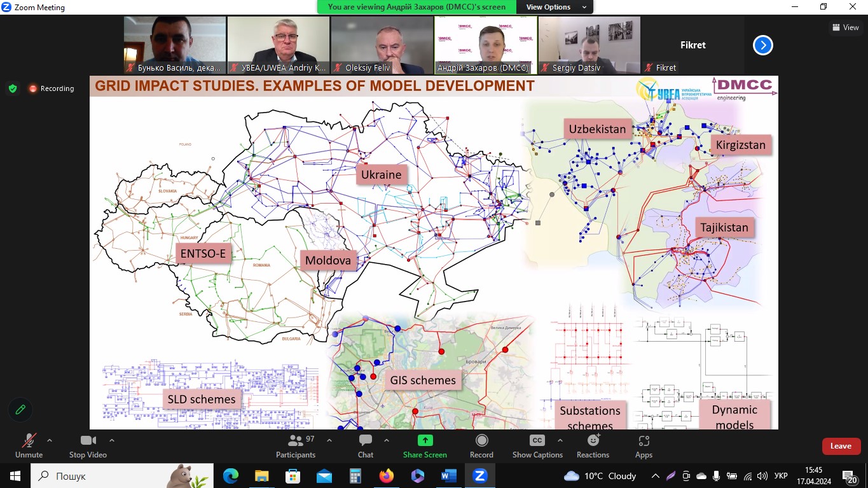Open annotation pencil tool
Screen dimensions: 868x488
tap(20, 410)
